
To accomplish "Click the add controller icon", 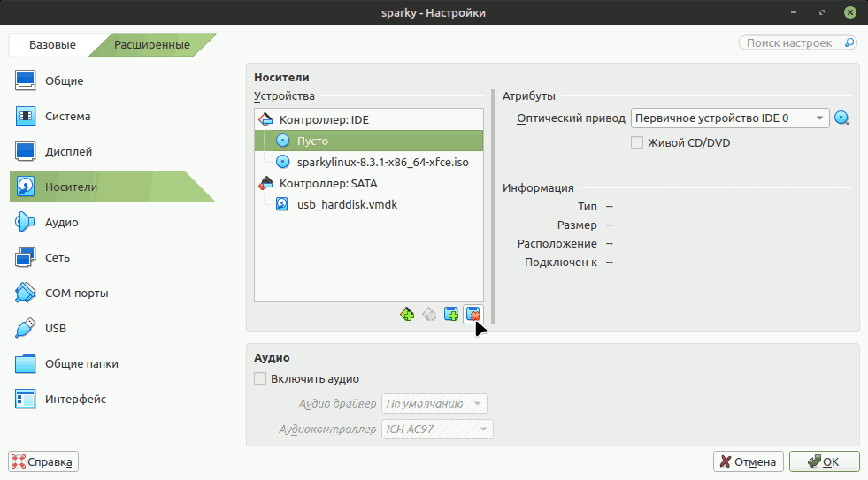I will click(x=407, y=315).
